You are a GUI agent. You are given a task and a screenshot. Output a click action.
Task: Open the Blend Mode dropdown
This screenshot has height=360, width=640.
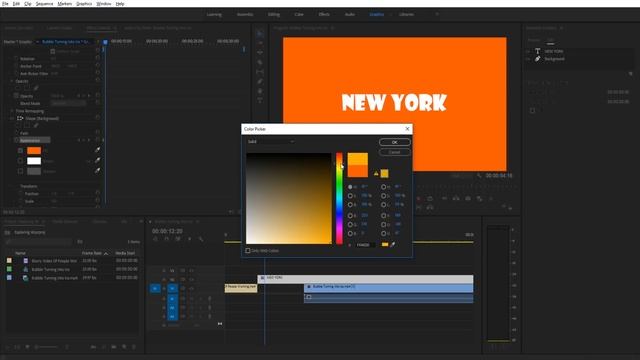coord(69,104)
